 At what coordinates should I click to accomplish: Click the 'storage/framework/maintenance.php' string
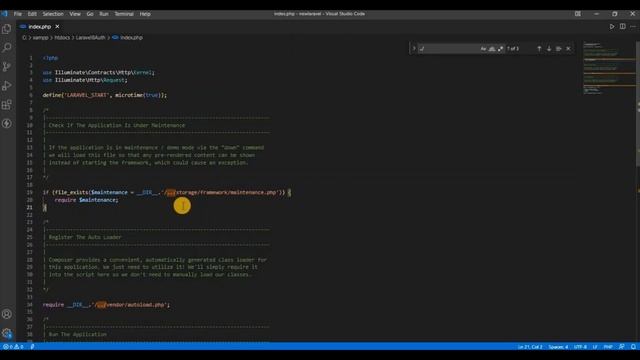(226, 193)
